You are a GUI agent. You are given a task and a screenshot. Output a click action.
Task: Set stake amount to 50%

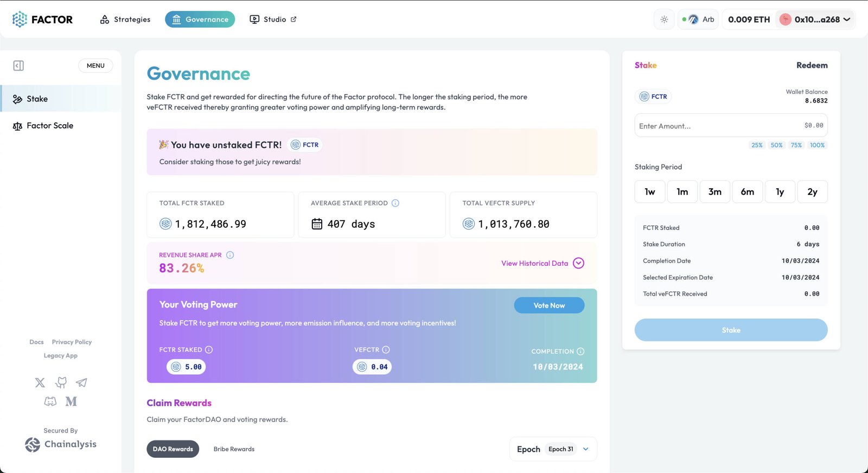pyautogui.click(x=776, y=145)
